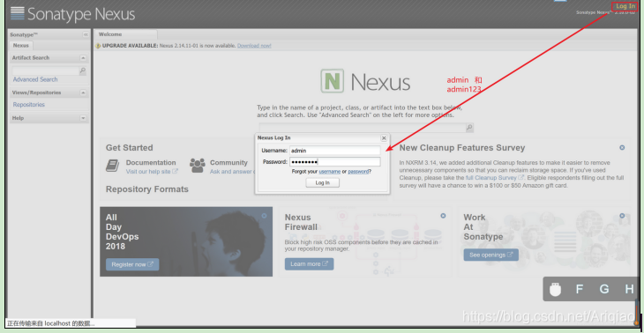
Task: Click the Learn more button
Action: (x=310, y=263)
